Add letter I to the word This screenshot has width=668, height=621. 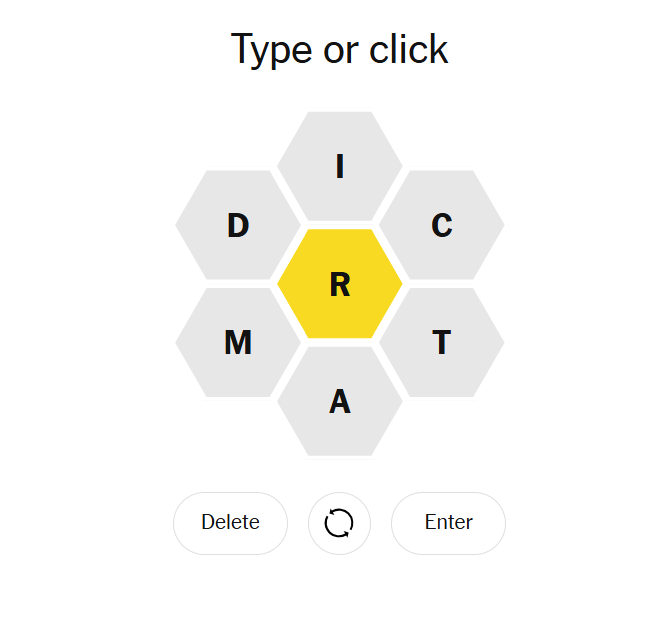click(340, 166)
